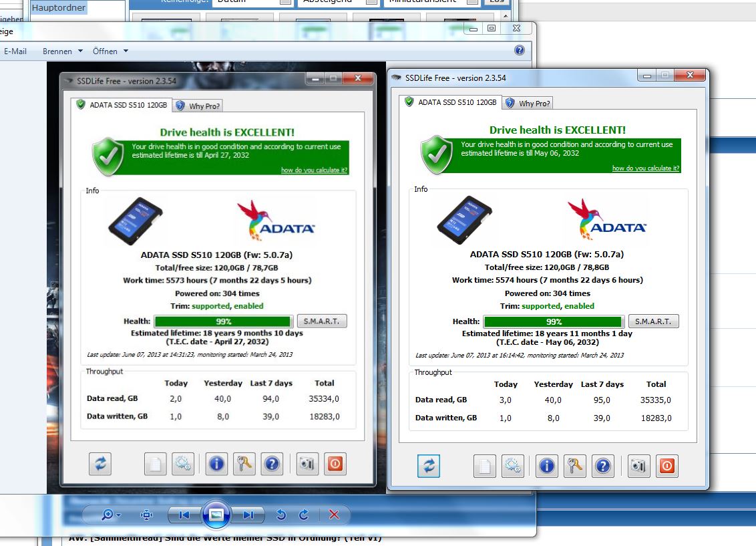Maximize the Photo Viewer window

[492, 29]
